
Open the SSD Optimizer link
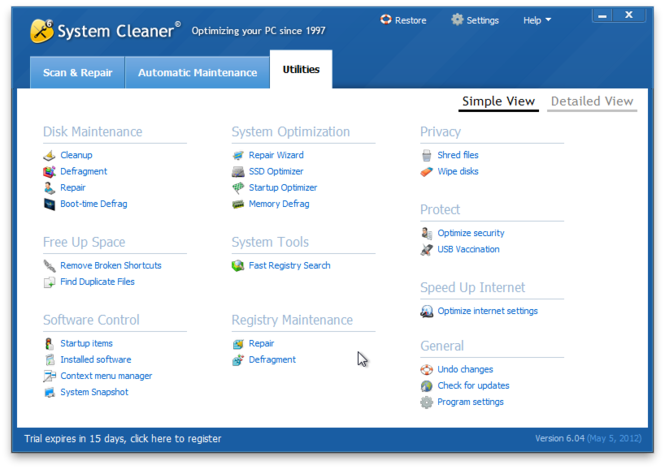click(x=276, y=171)
